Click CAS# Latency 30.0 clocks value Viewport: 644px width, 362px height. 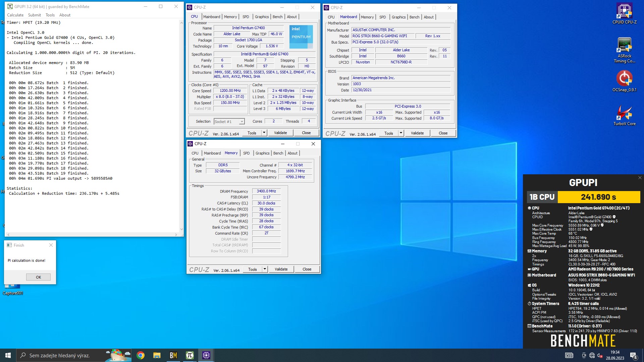[x=266, y=203]
